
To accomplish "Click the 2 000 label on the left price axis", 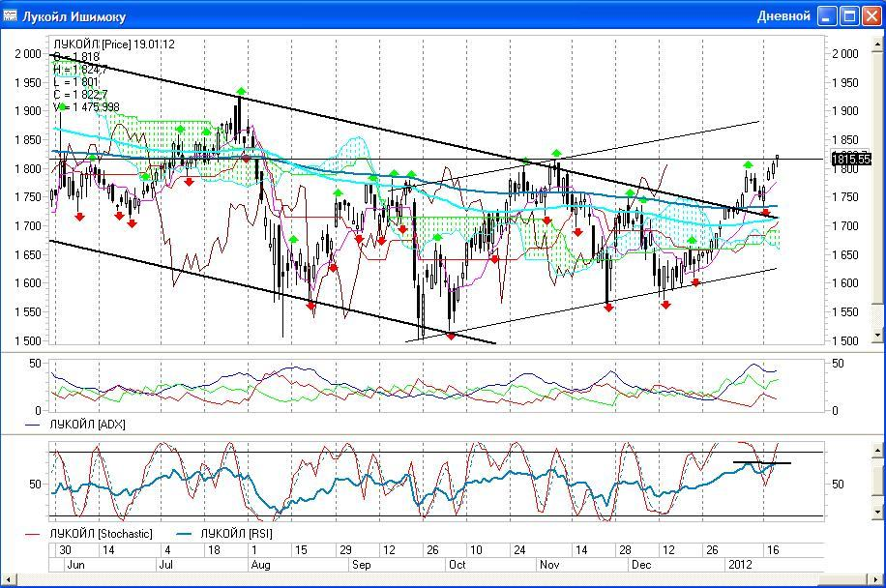I will click(28, 53).
